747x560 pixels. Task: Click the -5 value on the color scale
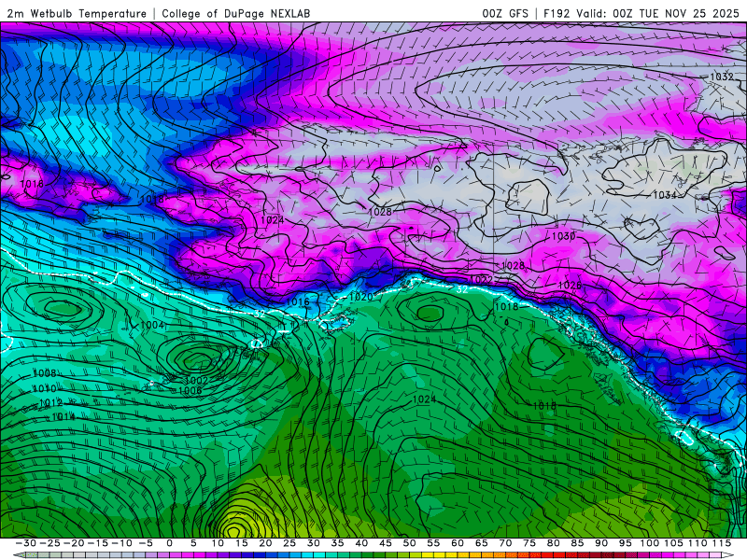point(146,543)
